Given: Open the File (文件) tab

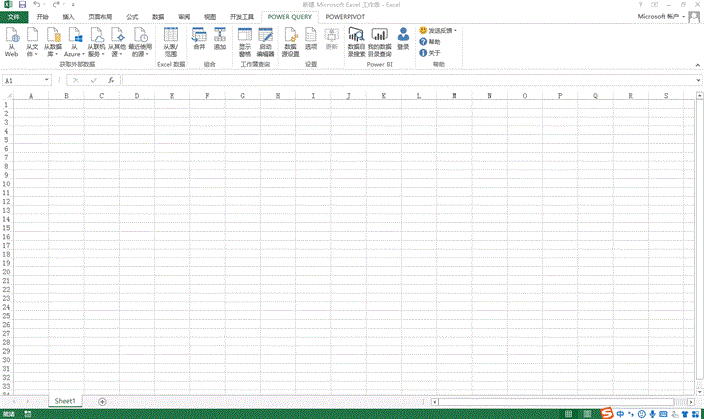Looking at the screenshot, I should click(13, 17).
